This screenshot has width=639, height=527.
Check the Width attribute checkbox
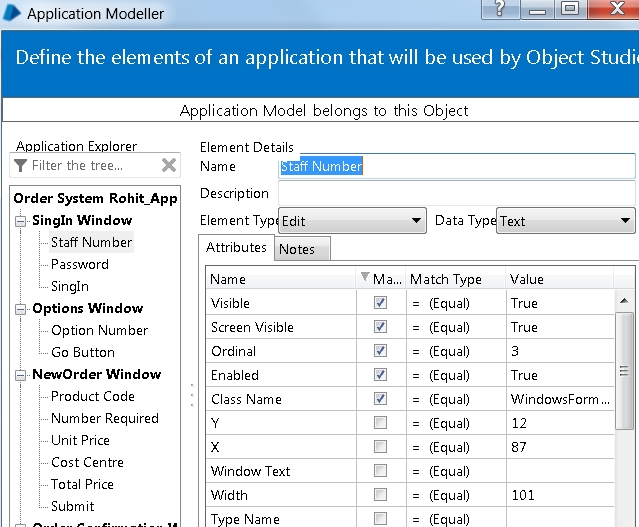(x=379, y=495)
